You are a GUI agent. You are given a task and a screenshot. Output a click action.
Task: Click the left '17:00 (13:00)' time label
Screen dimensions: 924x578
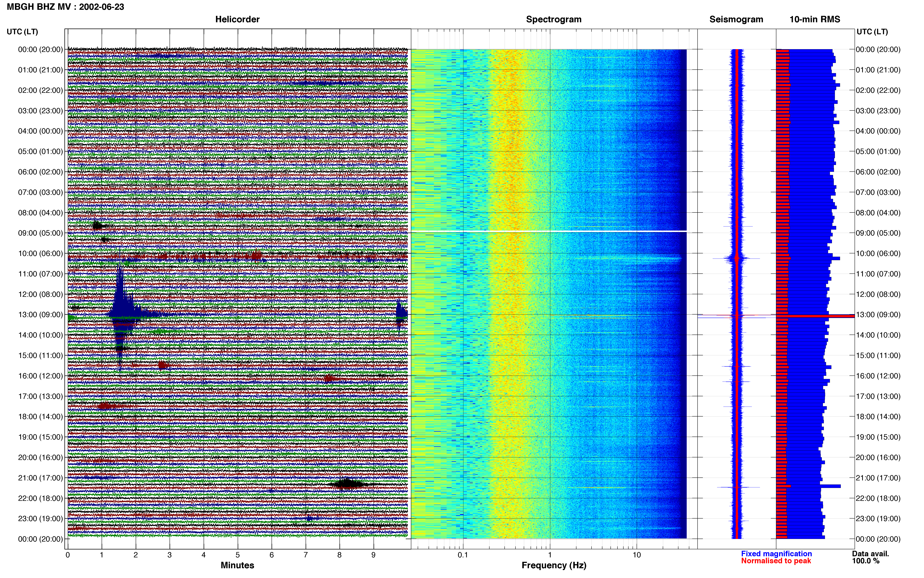41,396
